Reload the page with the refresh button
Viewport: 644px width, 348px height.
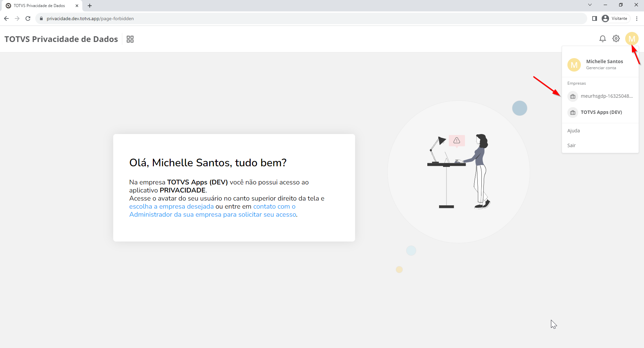tap(28, 18)
